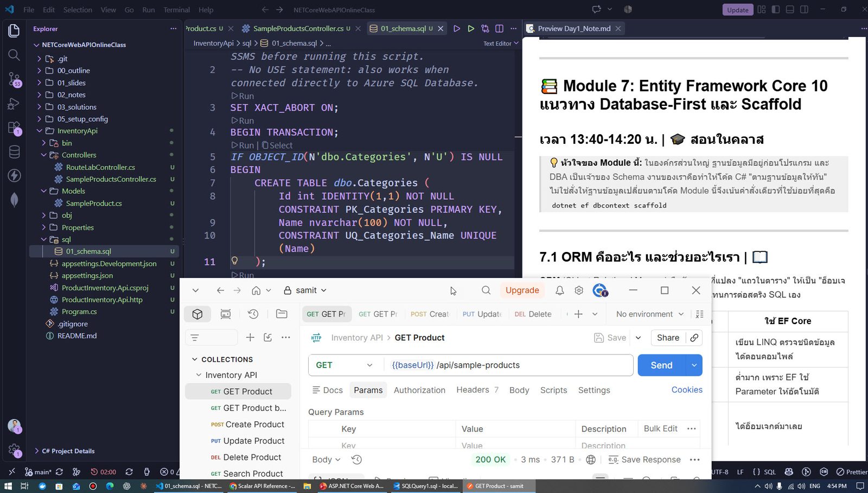Click the Upgrade button in Postman

pos(522,290)
